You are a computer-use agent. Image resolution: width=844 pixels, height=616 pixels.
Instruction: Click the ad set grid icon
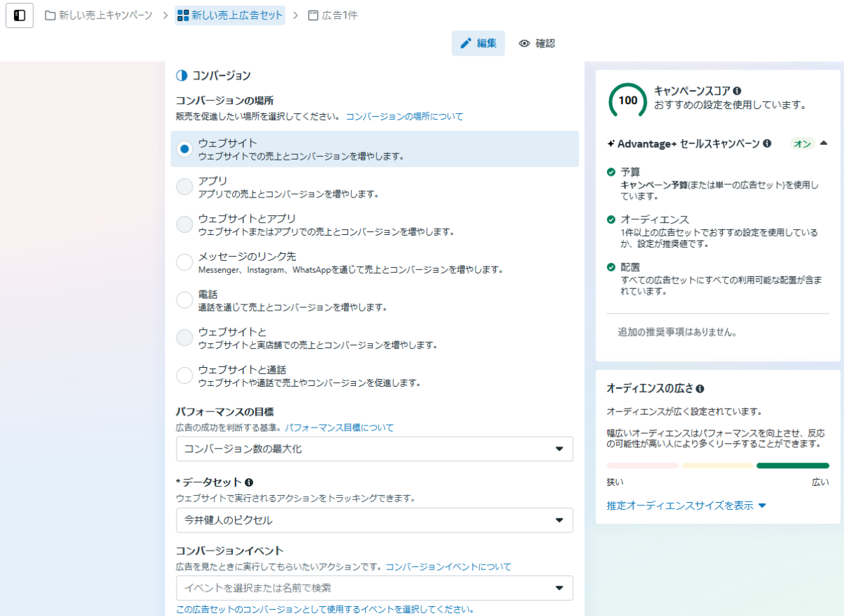click(x=184, y=15)
